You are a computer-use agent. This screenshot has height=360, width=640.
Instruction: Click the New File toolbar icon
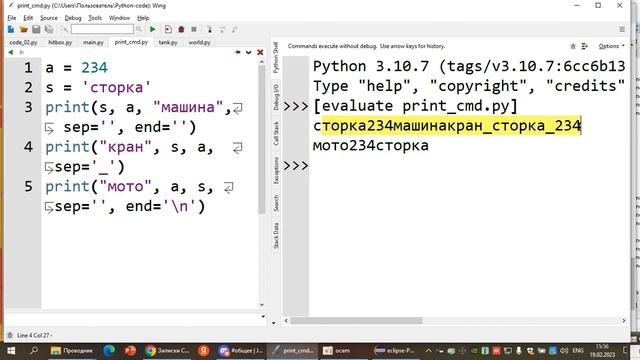click(11, 29)
